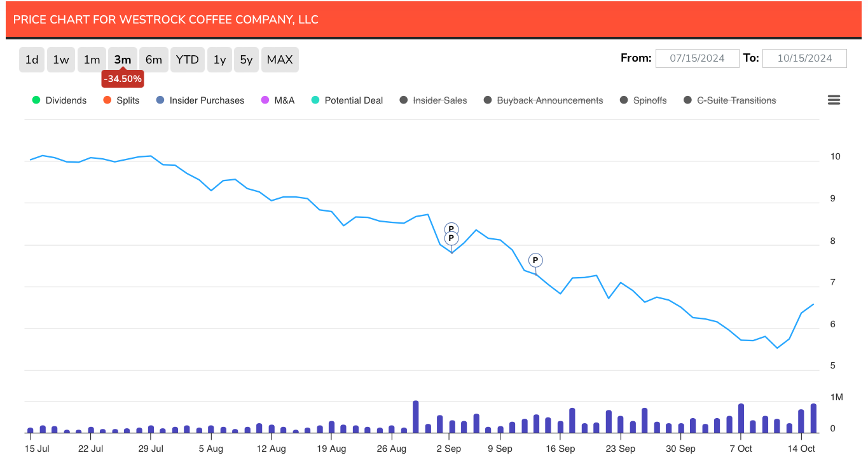Enable Insider Sales legend series

coord(433,100)
